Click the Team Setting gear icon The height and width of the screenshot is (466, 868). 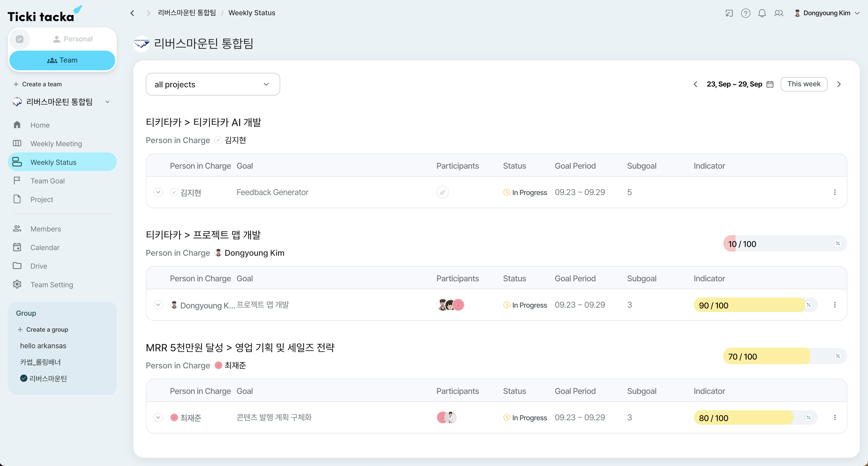click(x=17, y=284)
